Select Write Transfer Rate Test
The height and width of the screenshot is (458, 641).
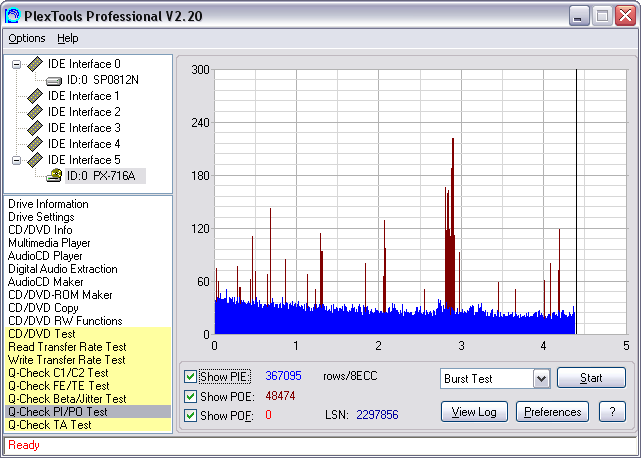click(67, 360)
